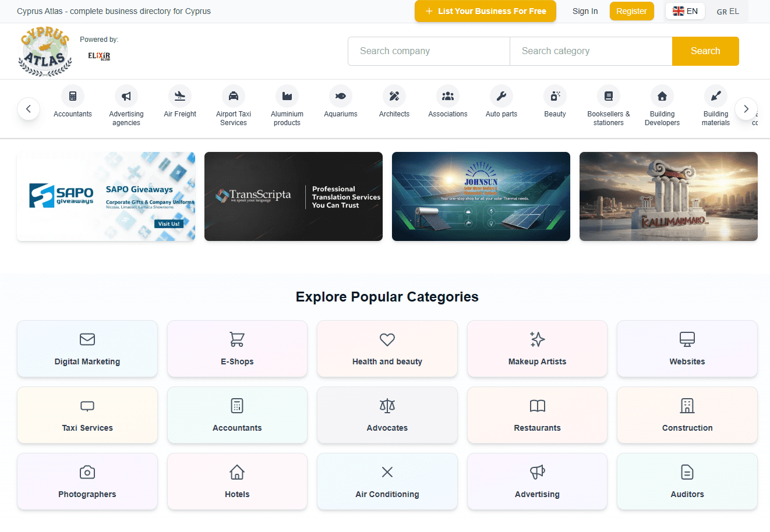This screenshot has height=532, width=770.
Task: Select the Air Freight plane icon
Action: (x=180, y=96)
